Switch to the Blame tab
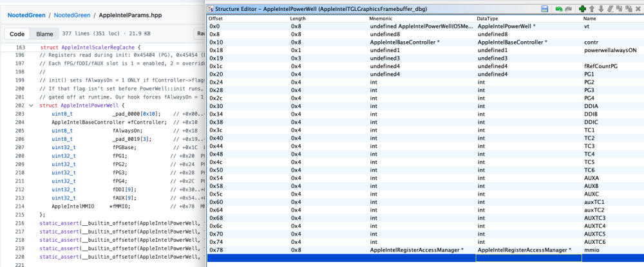 point(44,34)
